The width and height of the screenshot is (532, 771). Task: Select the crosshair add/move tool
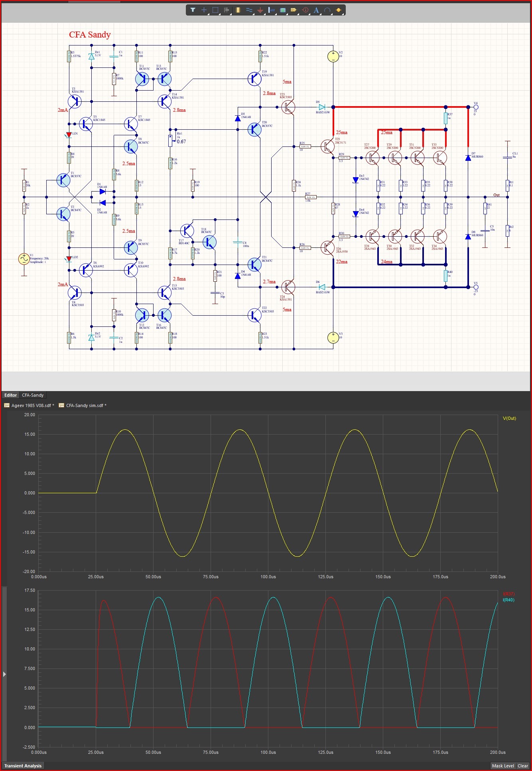click(204, 10)
